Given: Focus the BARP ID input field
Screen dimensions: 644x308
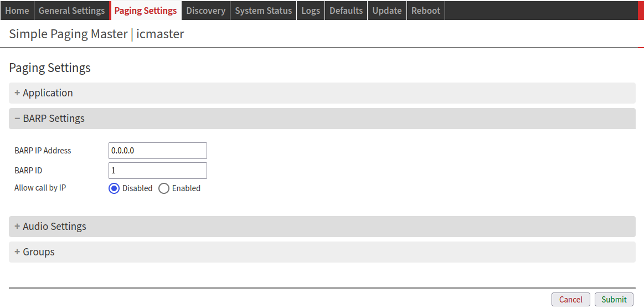Looking at the screenshot, I should pos(158,171).
